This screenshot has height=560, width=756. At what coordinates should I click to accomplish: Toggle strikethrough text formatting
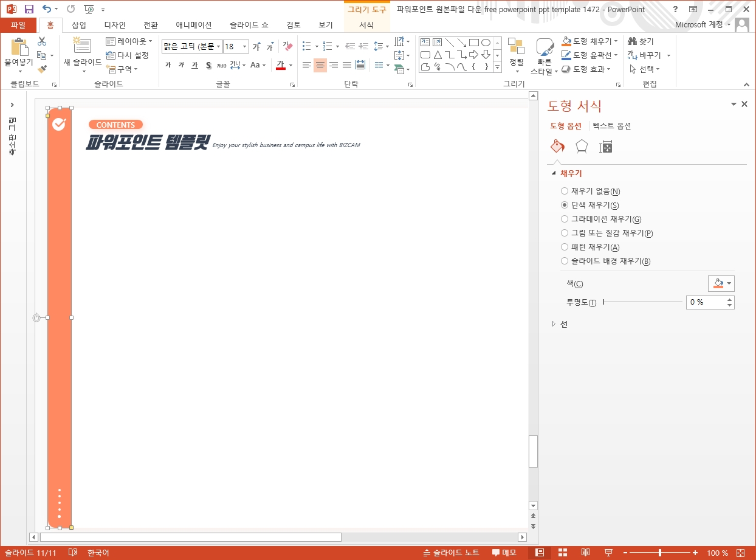click(222, 65)
